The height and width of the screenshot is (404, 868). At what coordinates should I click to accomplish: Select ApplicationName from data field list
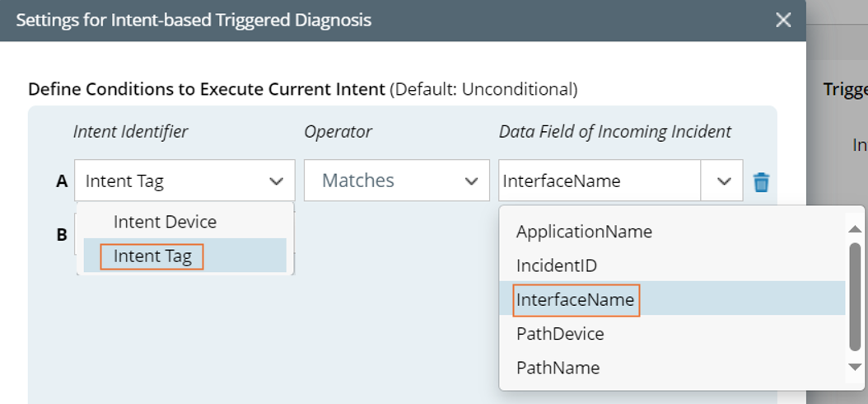(584, 232)
